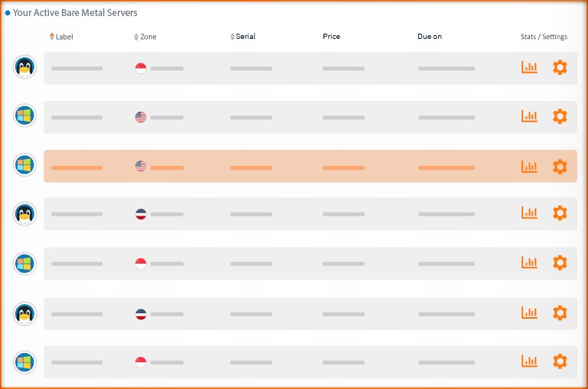Open stats chart for first Singapore server

[529, 67]
